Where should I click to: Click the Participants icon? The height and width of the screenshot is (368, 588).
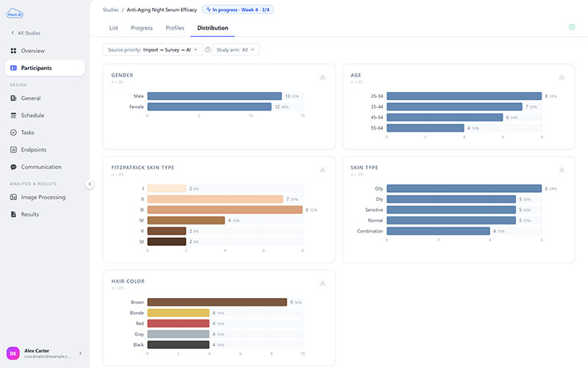pos(13,68)
